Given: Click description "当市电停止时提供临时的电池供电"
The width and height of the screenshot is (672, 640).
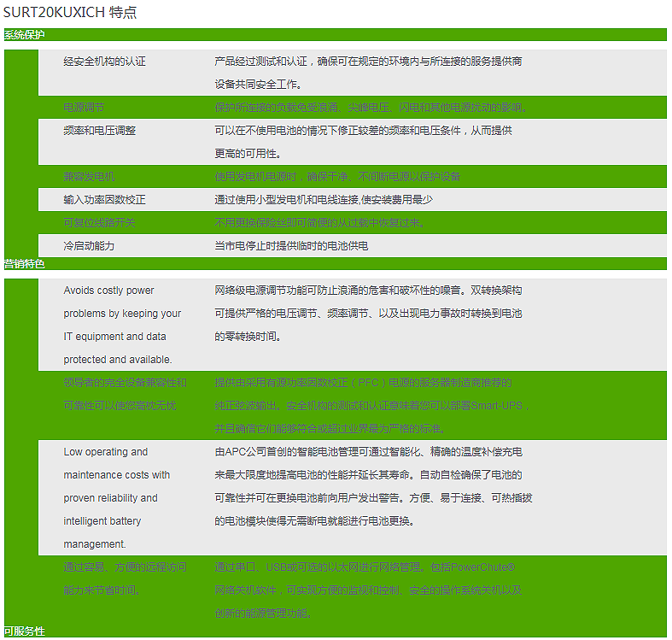Looking at the screenshot, I should (x=291, y=246).
